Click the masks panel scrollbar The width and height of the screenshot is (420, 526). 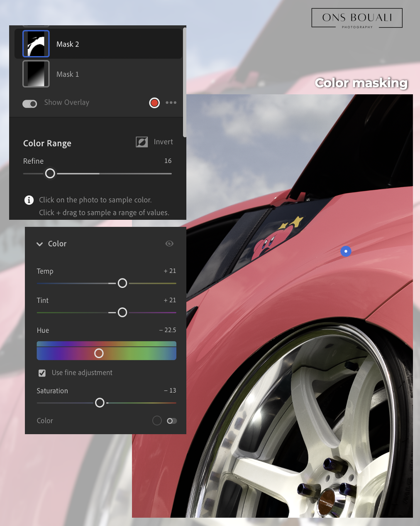[x=185, y=82]
